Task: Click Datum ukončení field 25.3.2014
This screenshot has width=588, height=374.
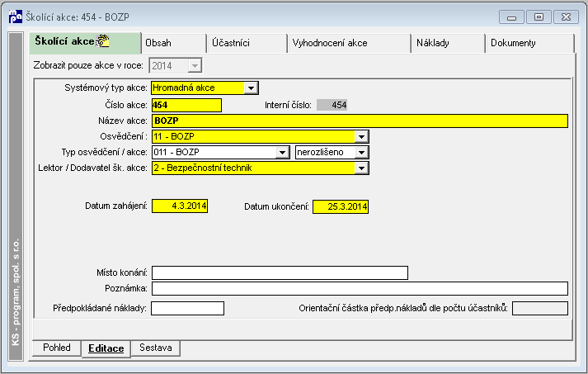Action: pos(341,206)
